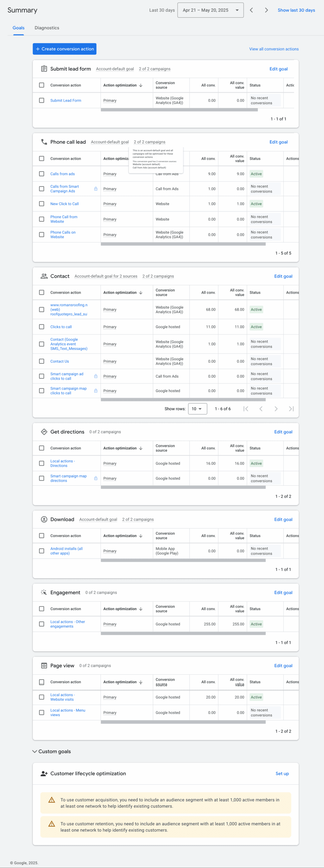
Task: Go to previous page in Contact table
Action: coord(261,409)
